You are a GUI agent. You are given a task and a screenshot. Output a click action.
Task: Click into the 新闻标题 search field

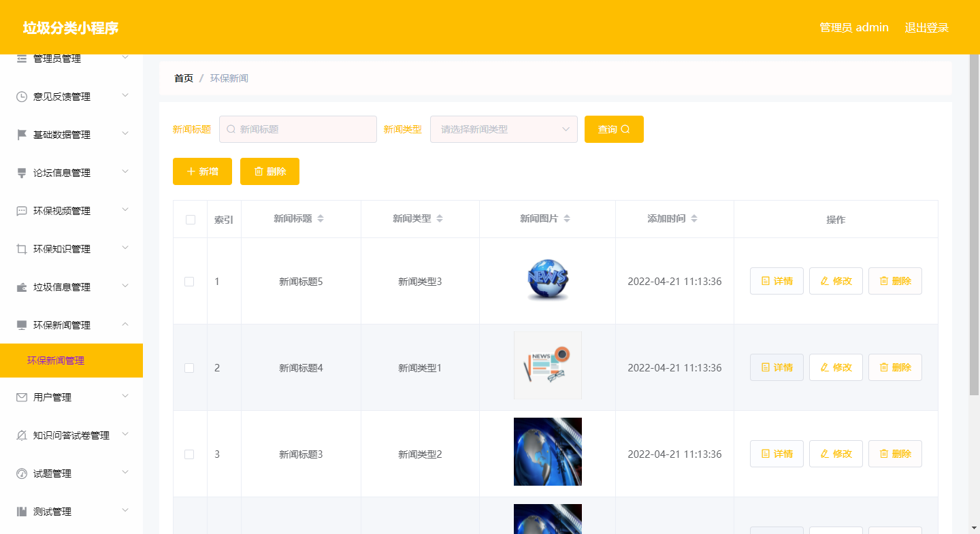[298, 129]
